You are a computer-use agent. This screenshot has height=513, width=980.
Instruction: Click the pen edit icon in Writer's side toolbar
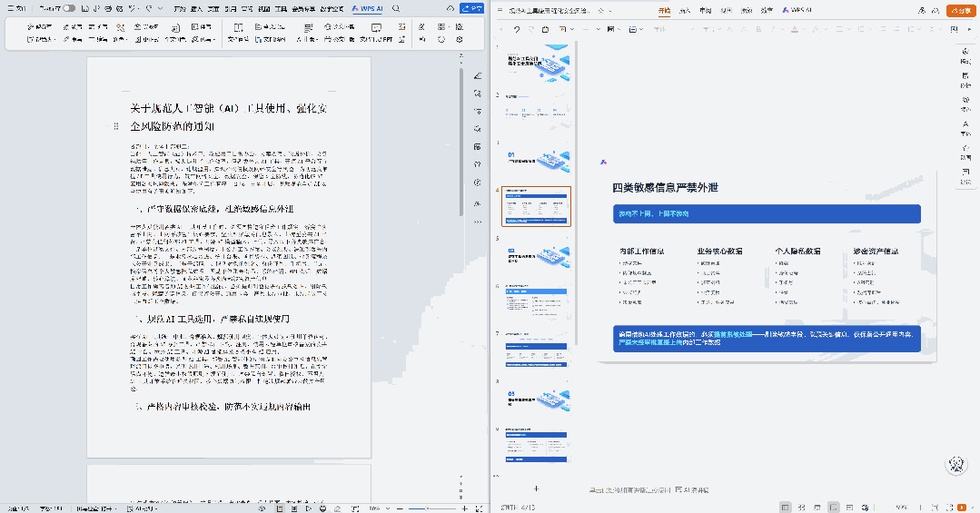[x=478, y=75]
